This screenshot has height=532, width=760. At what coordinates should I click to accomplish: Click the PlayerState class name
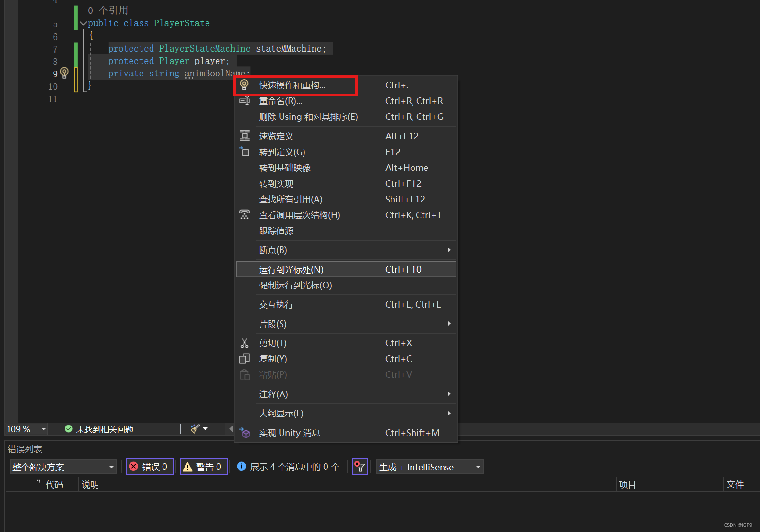pyautogui.click(x=182, y=23)
